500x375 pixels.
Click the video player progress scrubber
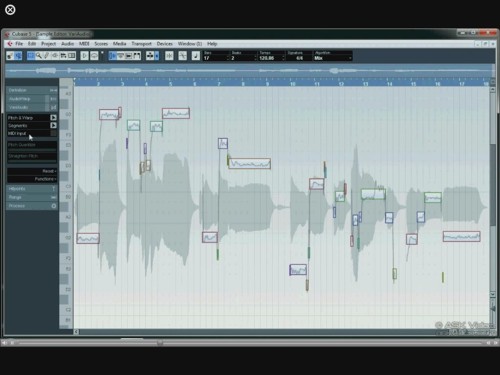coord(160,343)
